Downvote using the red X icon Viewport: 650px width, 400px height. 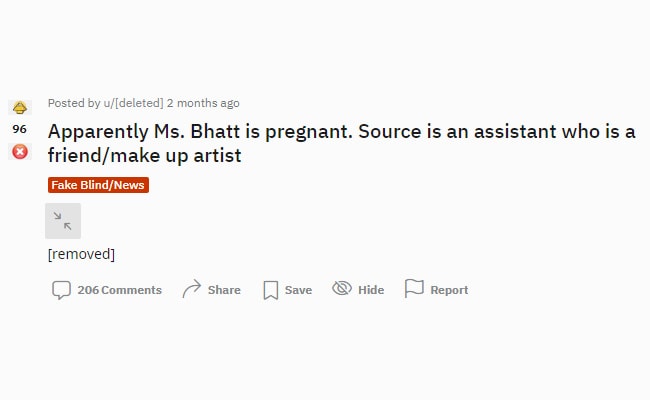(20, 152)
